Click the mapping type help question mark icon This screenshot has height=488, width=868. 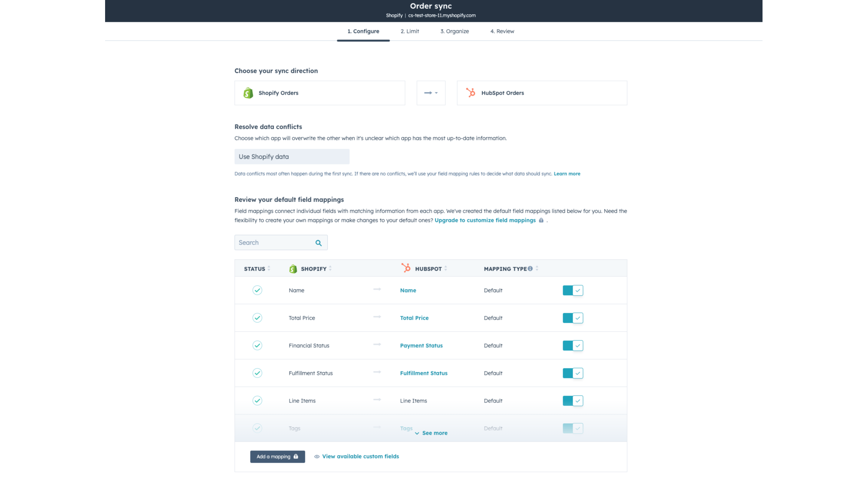(x=529, y=268)
